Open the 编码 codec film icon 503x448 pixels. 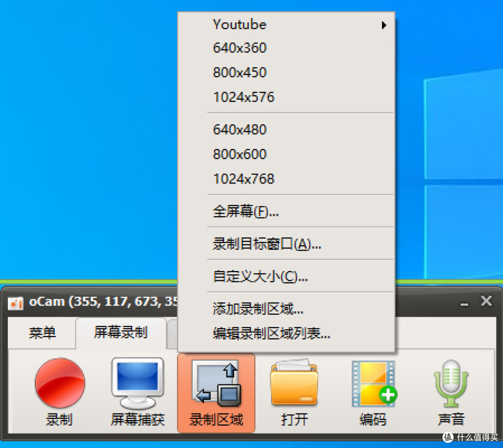[374, 384]
